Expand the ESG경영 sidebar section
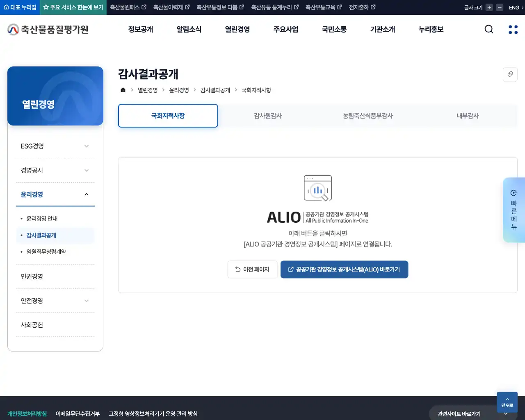 pyautogui.click(x=55, y=146)
